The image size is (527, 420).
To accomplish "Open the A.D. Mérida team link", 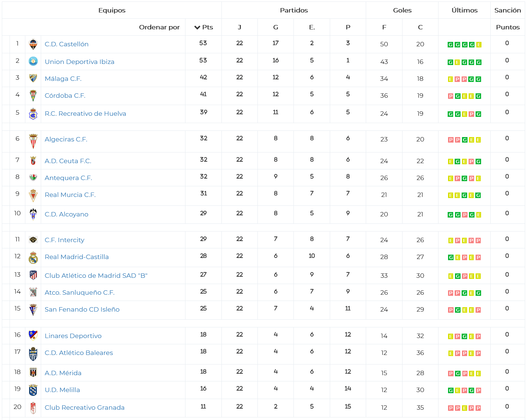I will point(63,373).
